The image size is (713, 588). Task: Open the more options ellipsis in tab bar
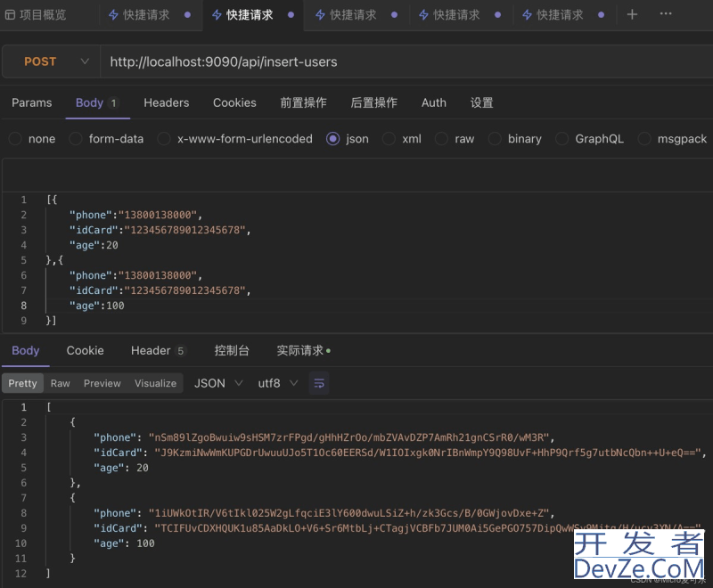point(666,15)
